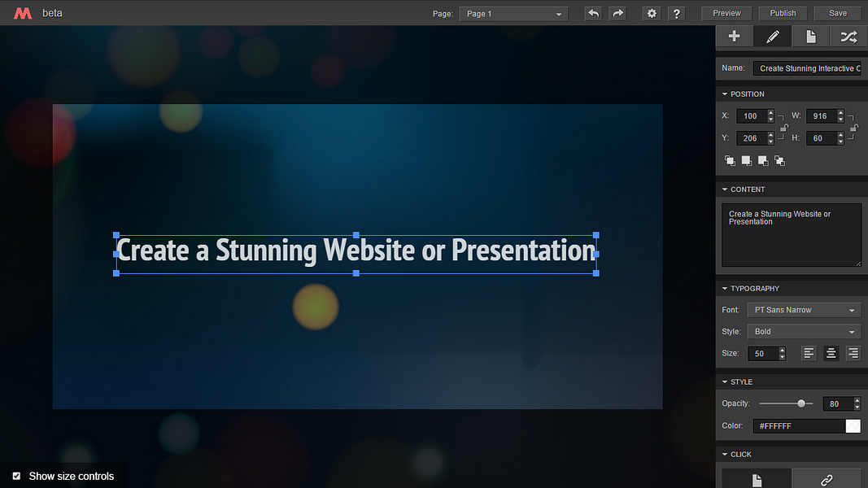Open the white color swatch

(853, 425)
